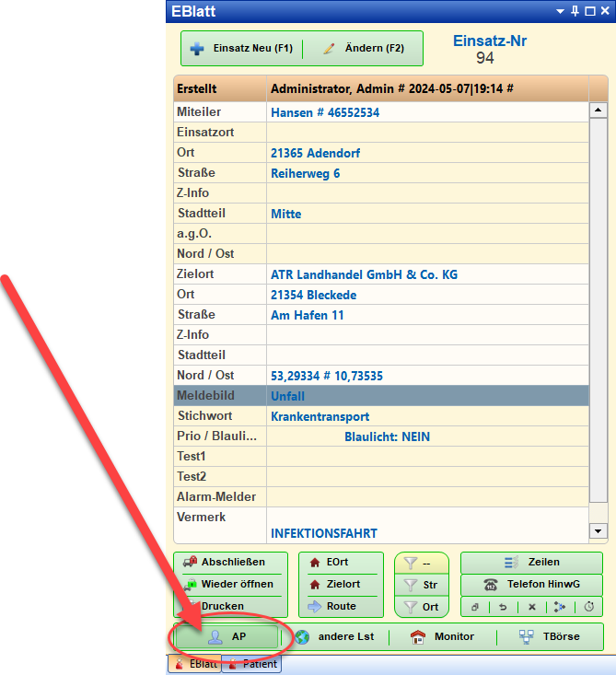Click the AP person button
616x675 pixels.
pyautogui.click(x=227, y=636)
